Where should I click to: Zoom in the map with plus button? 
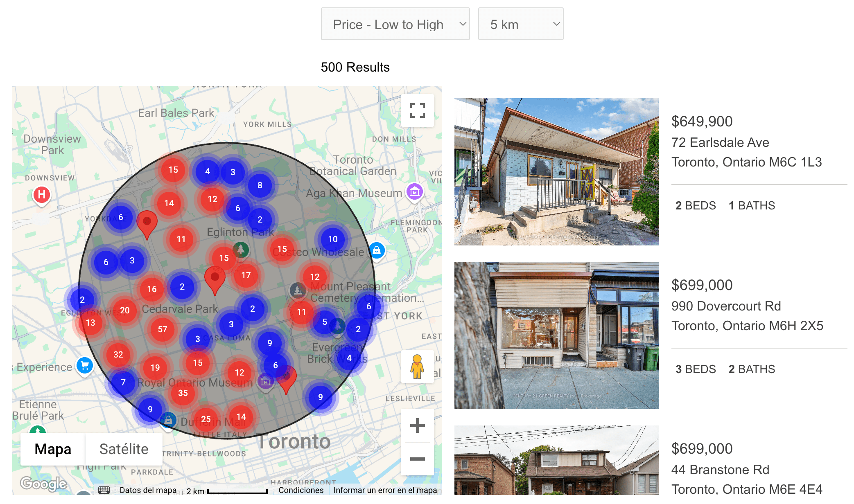coord(417,425)
